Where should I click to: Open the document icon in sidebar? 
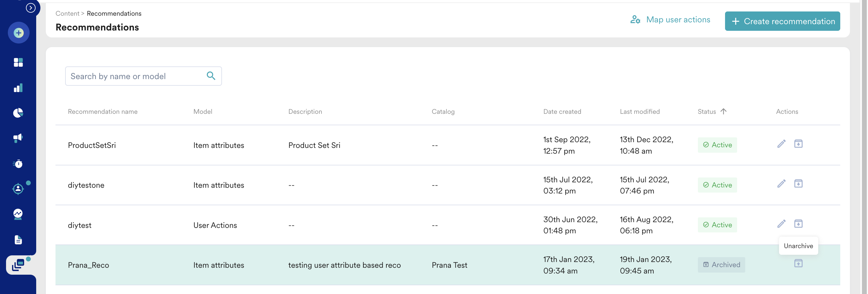(18, 240)
